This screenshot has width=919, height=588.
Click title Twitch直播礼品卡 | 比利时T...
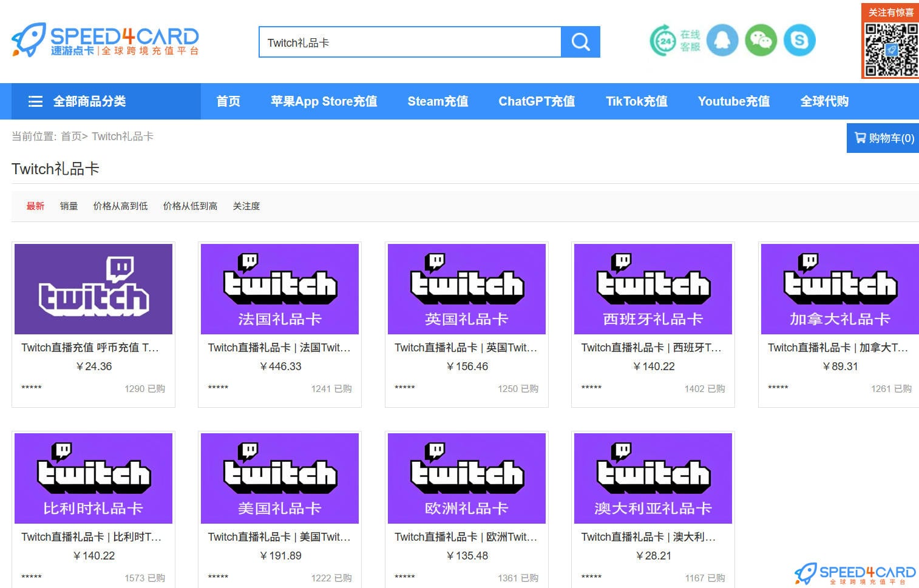[x=92, y=537]
